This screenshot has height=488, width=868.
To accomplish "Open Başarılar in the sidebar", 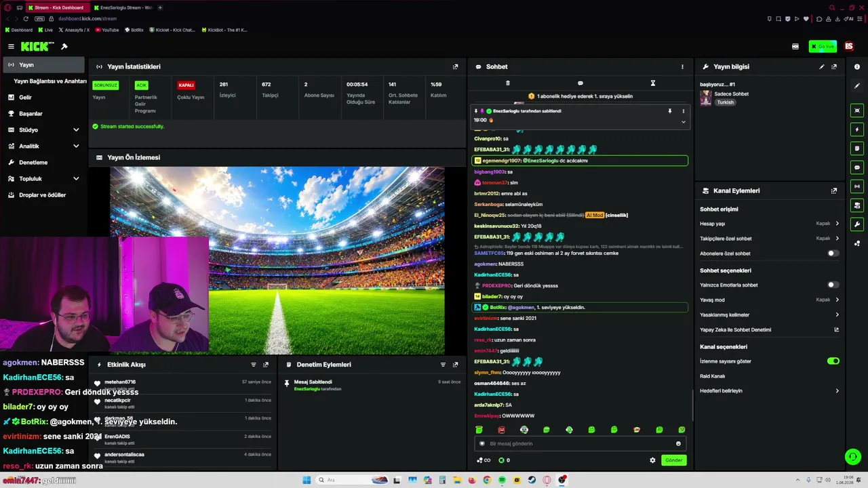I will click(x=44, y=114).
